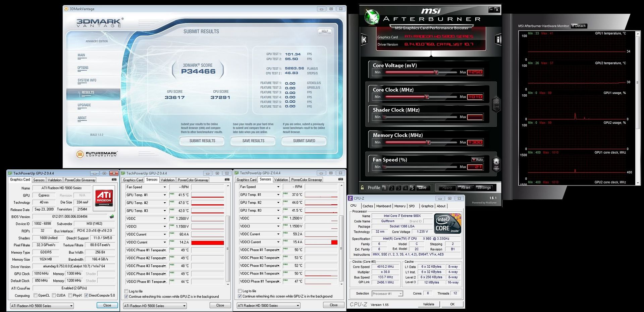Click CPU-Z title bar Z icon
This screenshot has height=312, width=644.
point(351,198)
